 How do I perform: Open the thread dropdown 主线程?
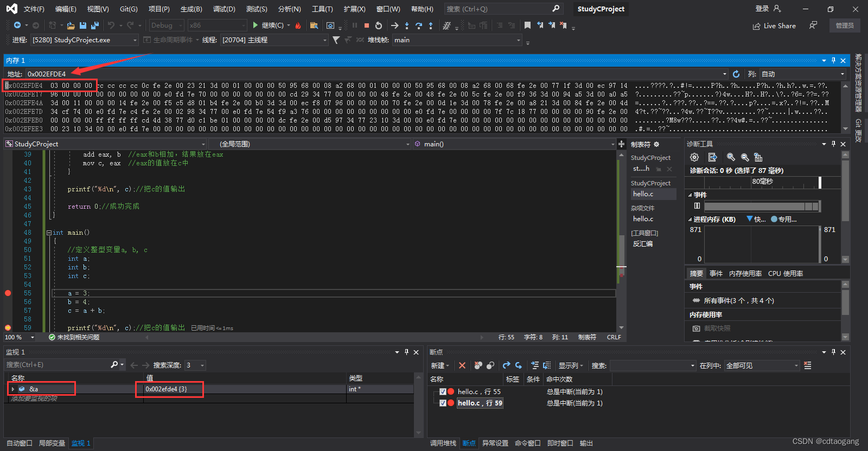tap(275, 40)
